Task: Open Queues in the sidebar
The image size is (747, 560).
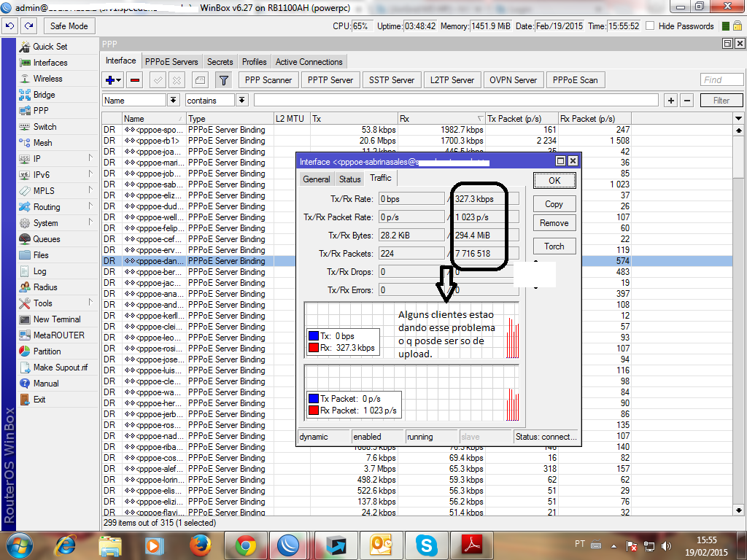Action: coord(46,239)
